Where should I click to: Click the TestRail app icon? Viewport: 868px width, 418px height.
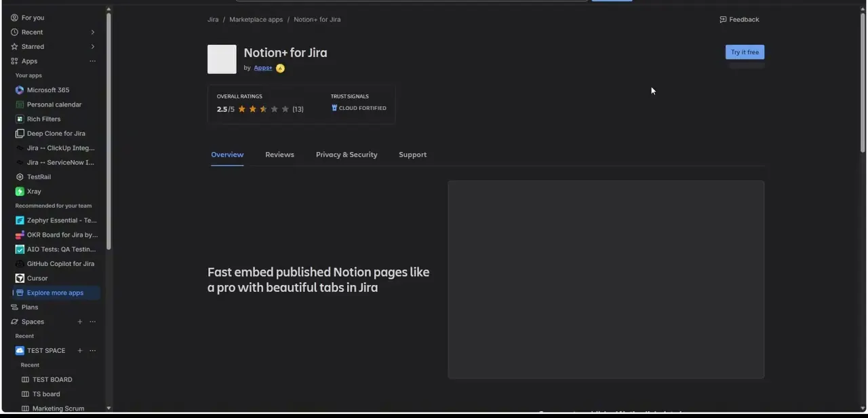click(20, 177)
